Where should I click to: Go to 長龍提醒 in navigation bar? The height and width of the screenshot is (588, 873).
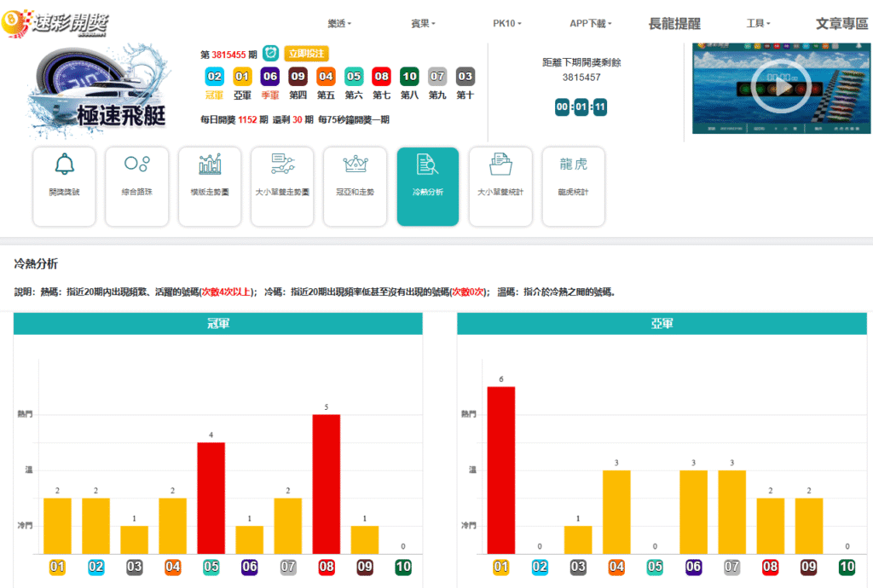pyautogui.click(x=674, y=24)
